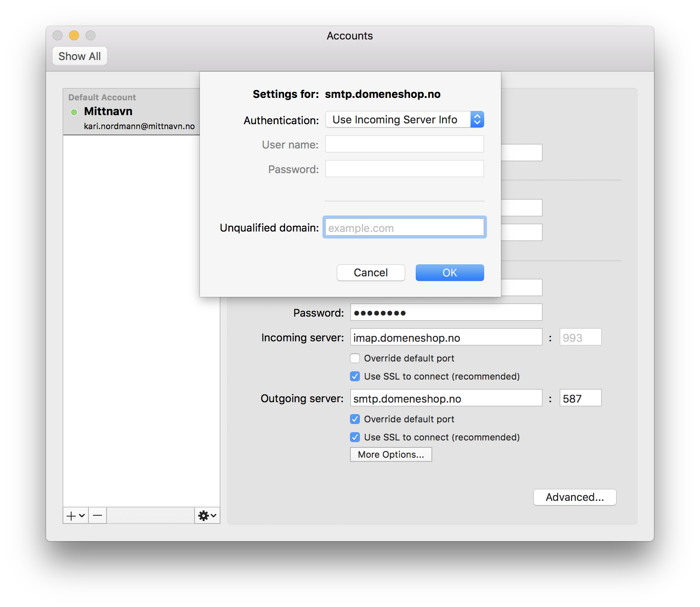Screen dimensions: 700x607
Task: Click the Advanced... button
Action: [x=575, y=497]
